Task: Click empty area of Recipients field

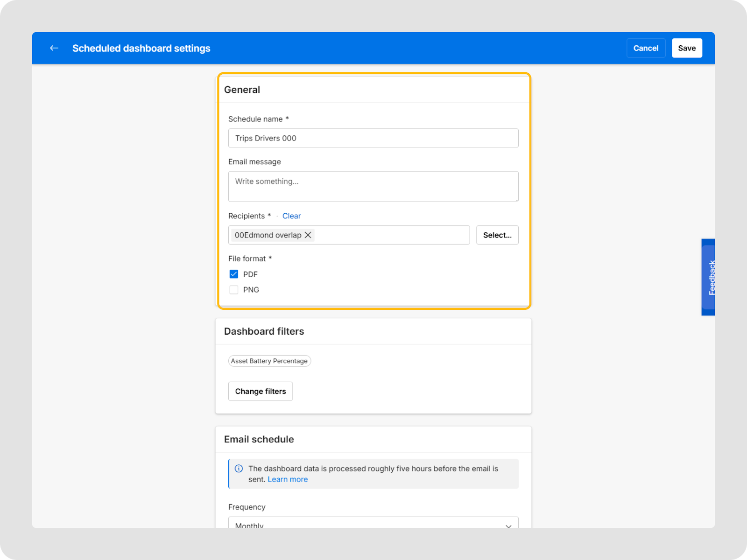Action: (x=392, y=235)
